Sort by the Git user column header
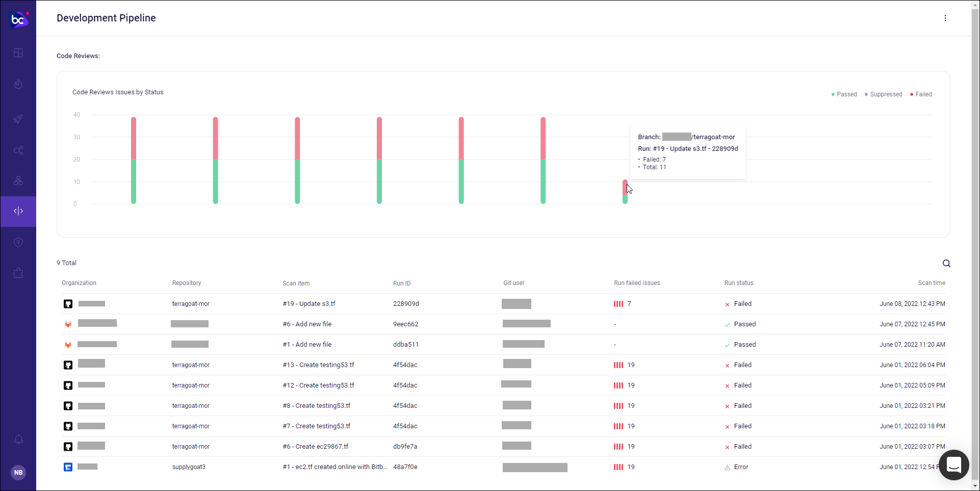 point(514,283)
